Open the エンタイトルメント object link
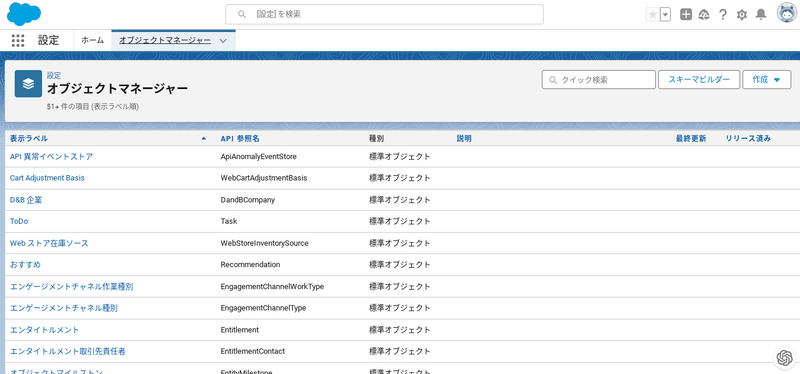Image resolution: width=800 pixels, height=374 pixels. tap(44, 330)
